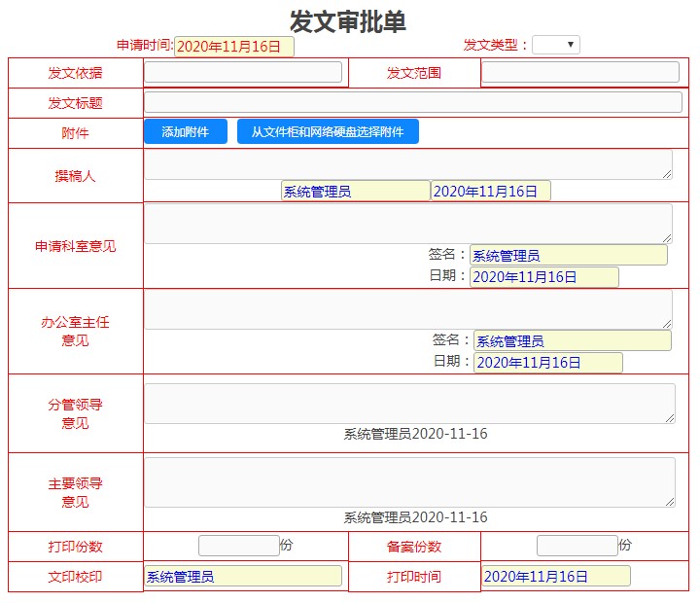Click 从文件柜和网络硬盘选择附件 button
700x603 pixels.
point(328,131)
